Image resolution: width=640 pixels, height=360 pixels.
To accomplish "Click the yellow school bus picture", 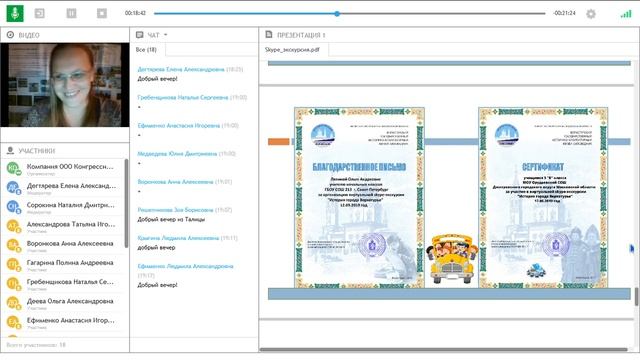I will click(451, 258).
